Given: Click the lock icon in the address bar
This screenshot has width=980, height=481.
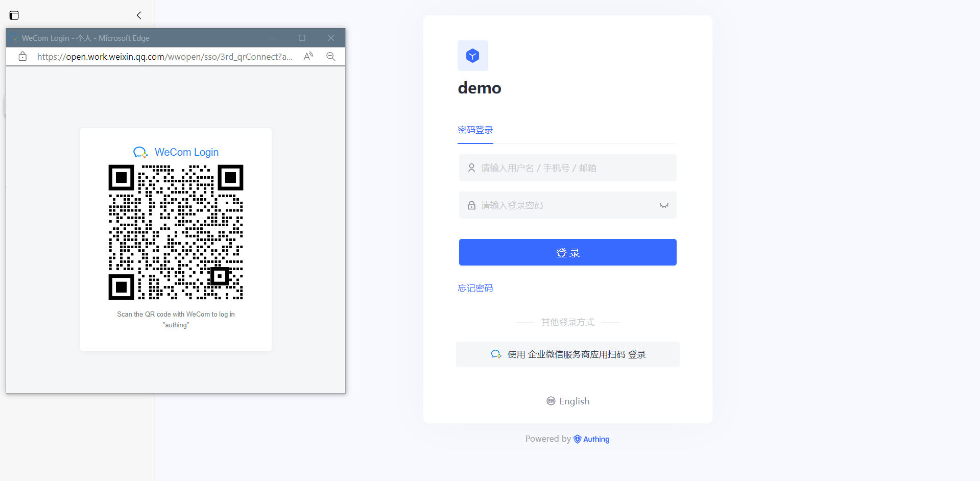Looking at the screenshot, I should (22, 56).
